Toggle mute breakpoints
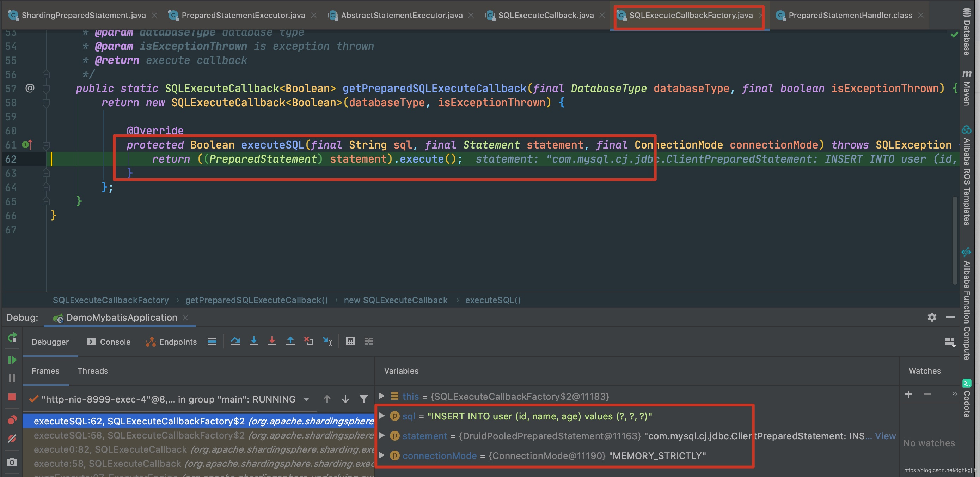The image size is (980, 477). (12, 439)
